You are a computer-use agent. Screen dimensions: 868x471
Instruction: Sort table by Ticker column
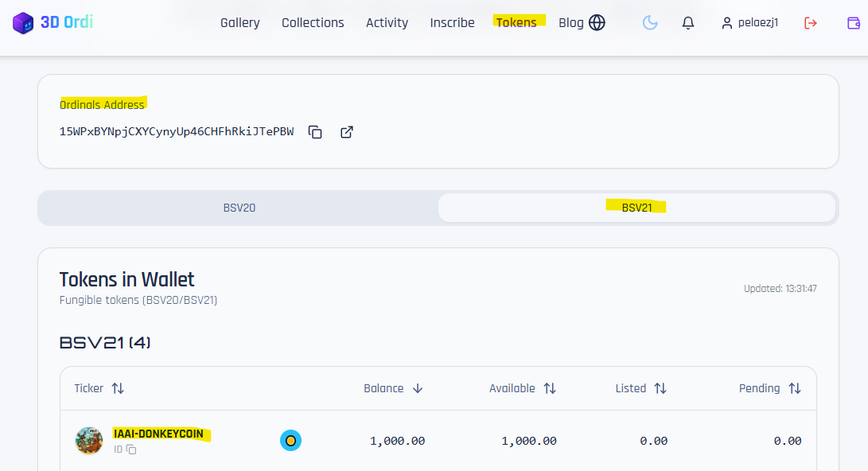pos(99,388)
